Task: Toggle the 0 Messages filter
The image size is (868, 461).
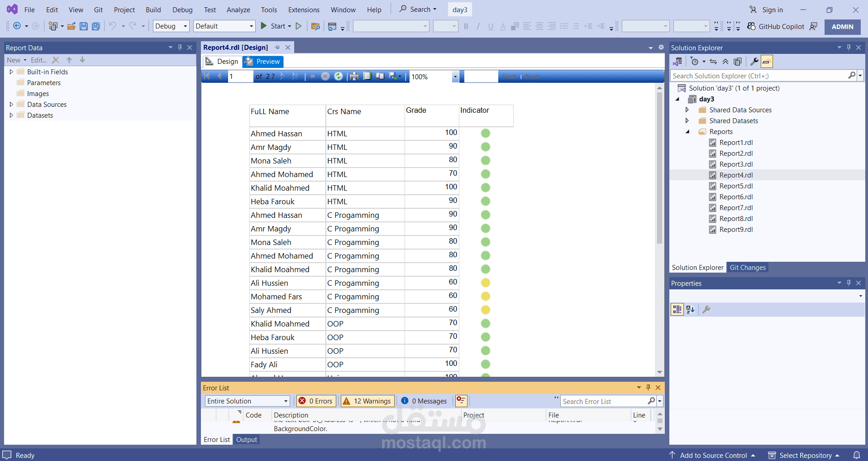Action: (x=424, y=401)
